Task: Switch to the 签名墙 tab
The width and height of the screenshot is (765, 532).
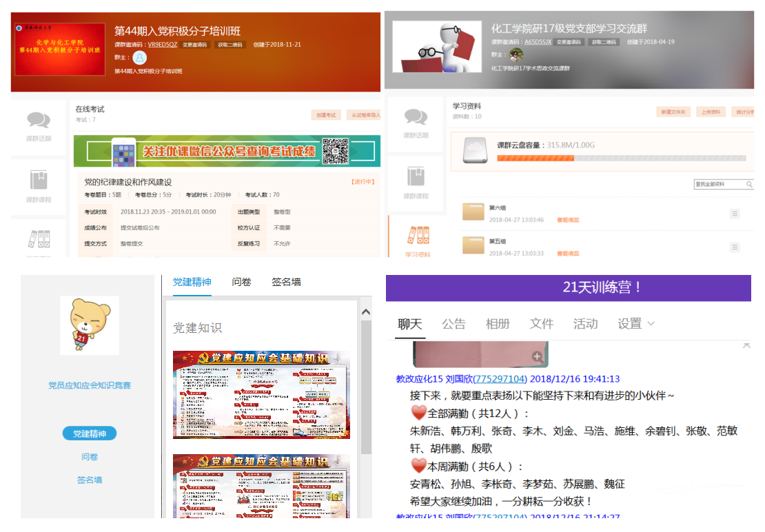Action: click(x=286, y=282)
